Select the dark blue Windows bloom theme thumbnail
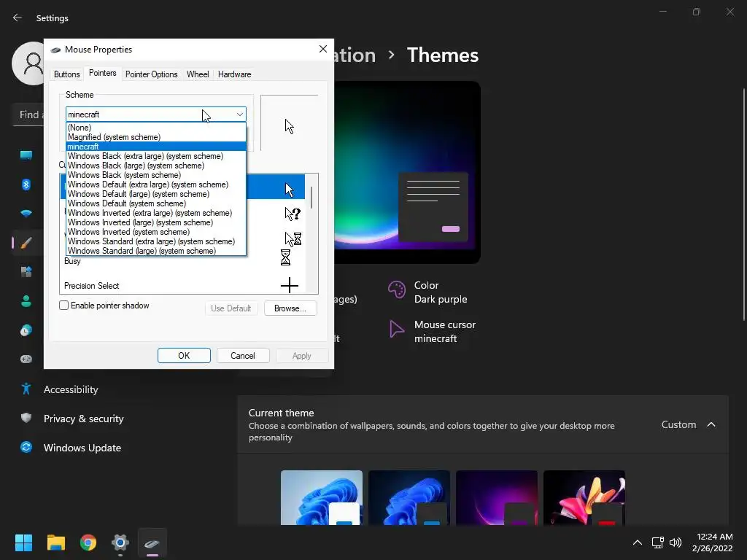This screenshot has height=560, width=747. pos(409,497)
